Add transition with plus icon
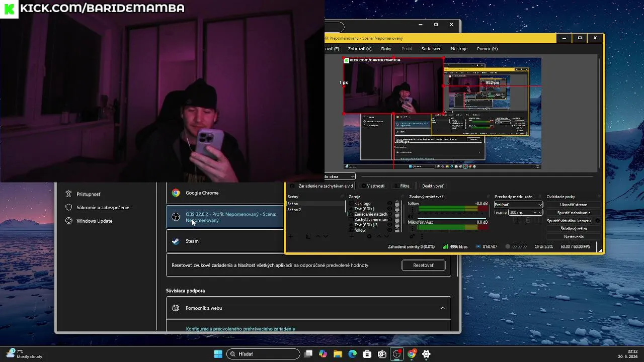The width and height of the screenshot is (644, 362). point(517,220)
